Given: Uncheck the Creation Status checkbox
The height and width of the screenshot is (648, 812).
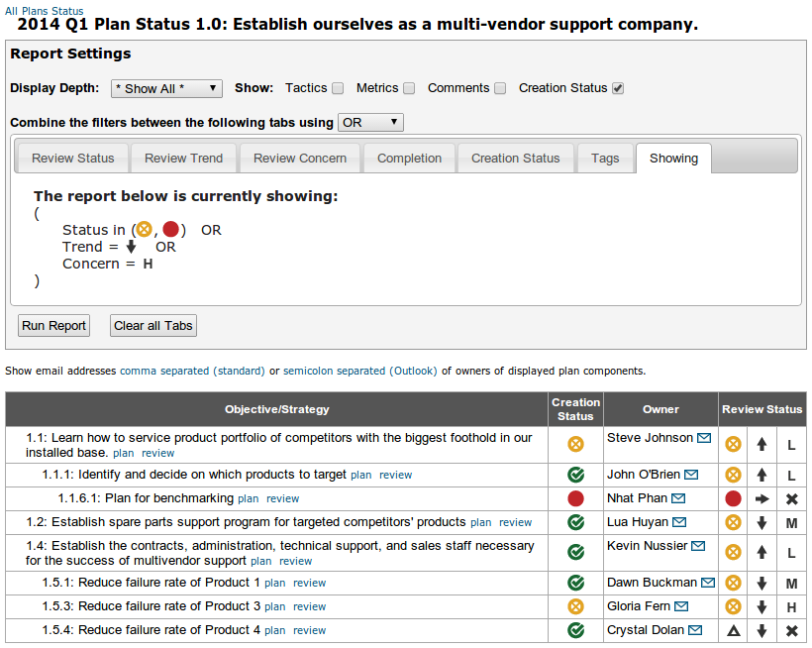Looking at the screenshot, I should [x=619, y=88].
